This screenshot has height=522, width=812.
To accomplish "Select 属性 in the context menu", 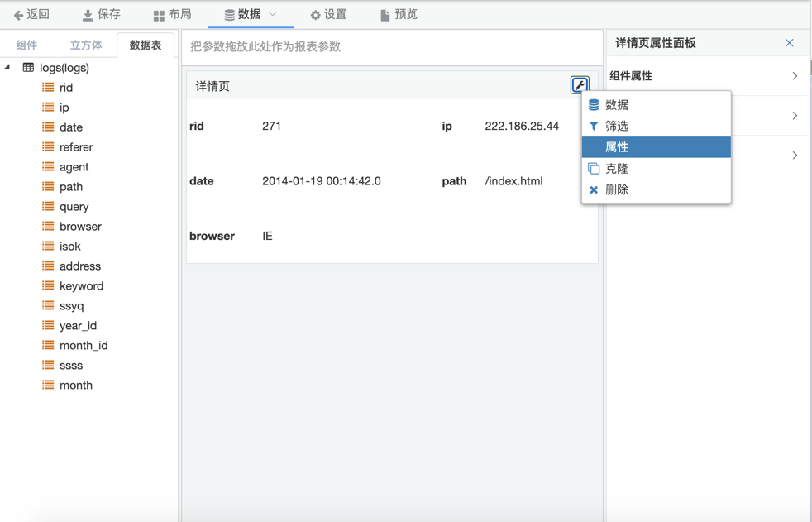I will (x=617, y=147).
